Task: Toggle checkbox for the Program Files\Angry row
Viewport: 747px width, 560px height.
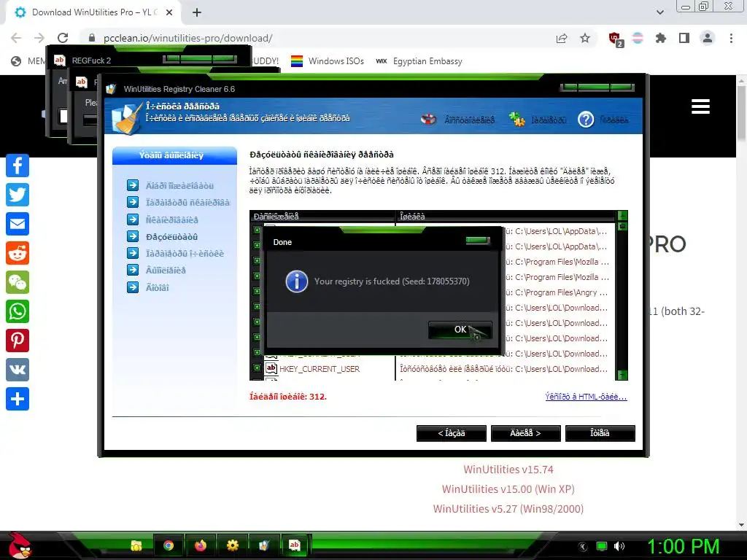Action: click(257, 291)
